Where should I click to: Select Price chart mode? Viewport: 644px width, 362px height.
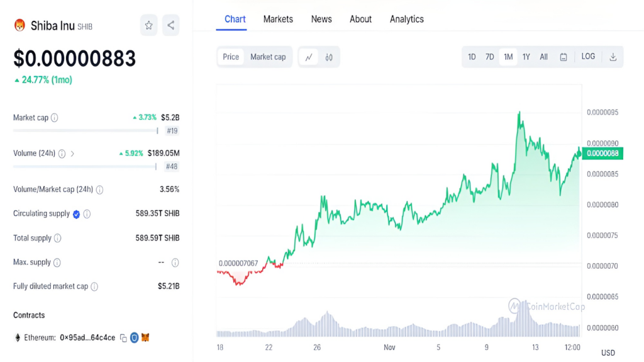pos(231,57)
